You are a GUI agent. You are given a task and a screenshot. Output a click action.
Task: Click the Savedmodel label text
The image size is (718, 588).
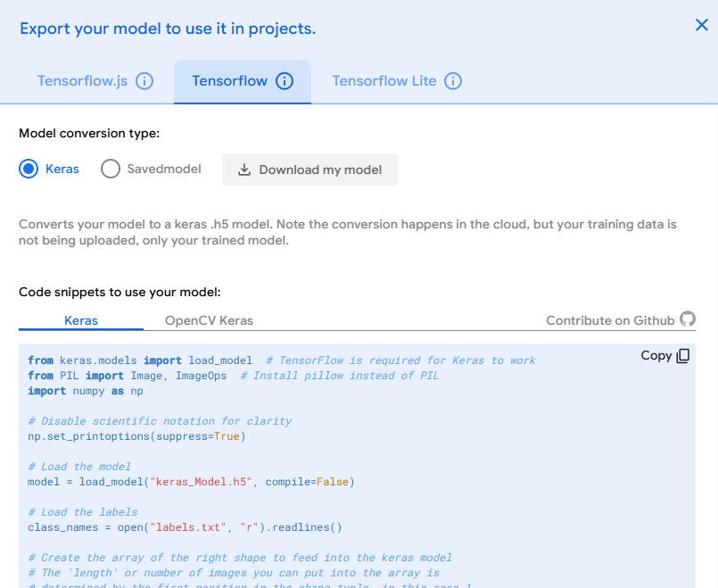(x=164, y=169)
